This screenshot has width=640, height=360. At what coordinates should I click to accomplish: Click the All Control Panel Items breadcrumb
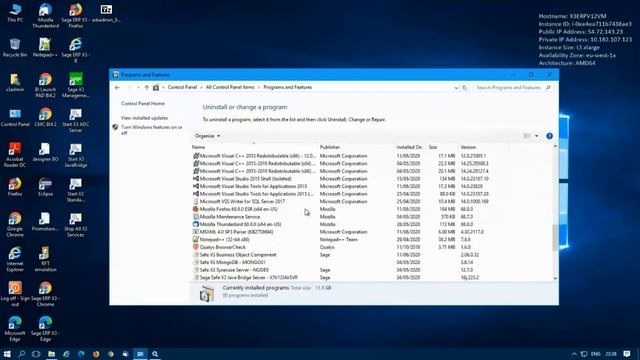pyautogui.click(x=230, y=87)
